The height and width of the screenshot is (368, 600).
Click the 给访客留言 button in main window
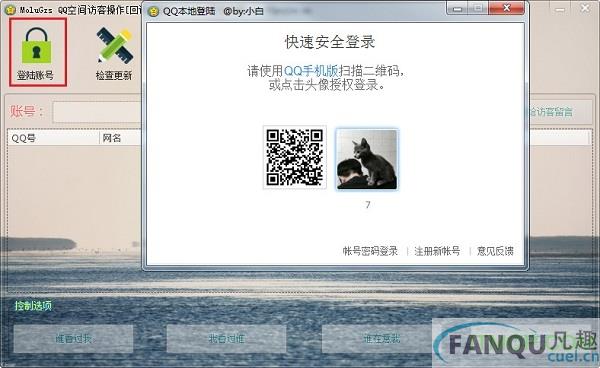click(559, 112)
